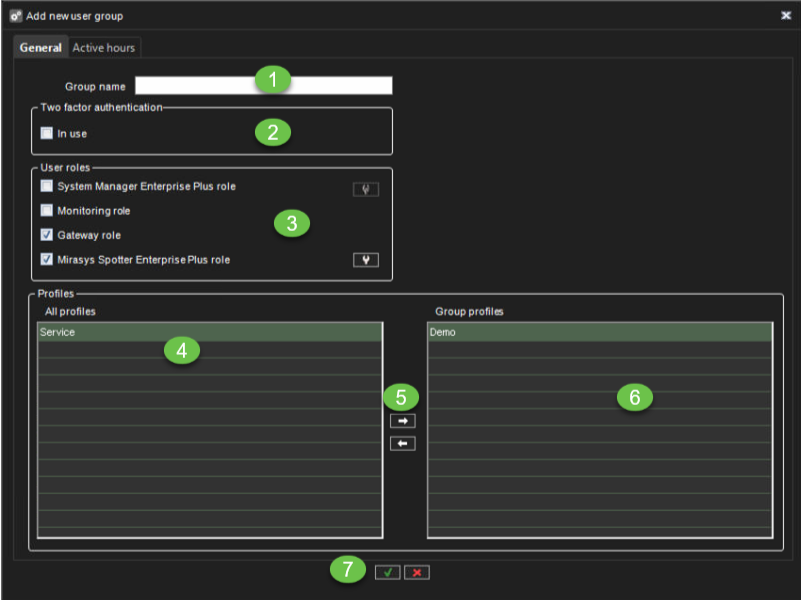
Task: Cancel with the red X button
Action: (x=418, y=572)
